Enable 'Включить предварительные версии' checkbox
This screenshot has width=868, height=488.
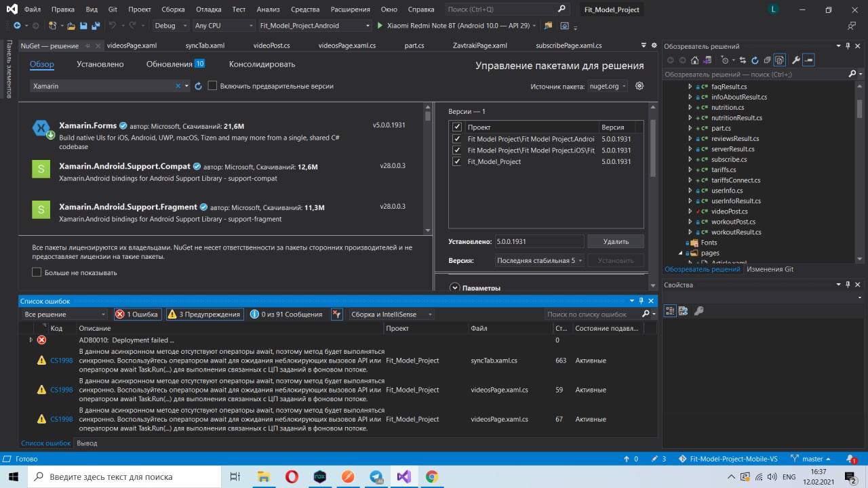tap(212, 86)
